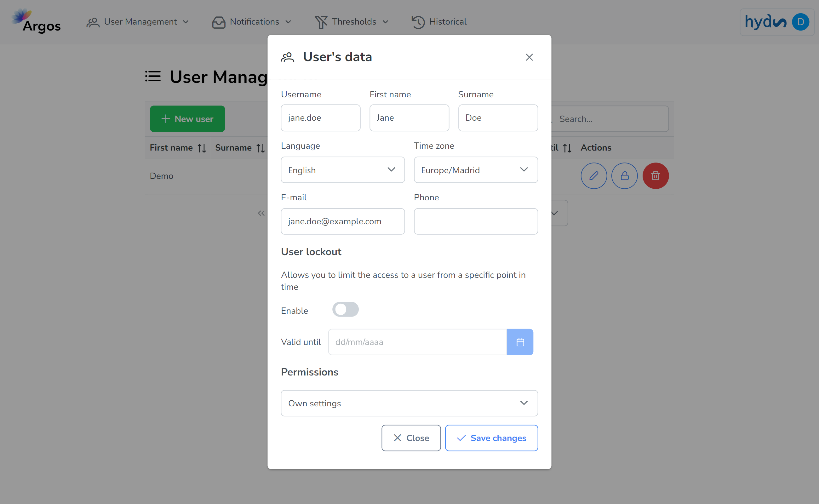
Task: Toggle the Notifications dropdown arrow
Action: 289,22
